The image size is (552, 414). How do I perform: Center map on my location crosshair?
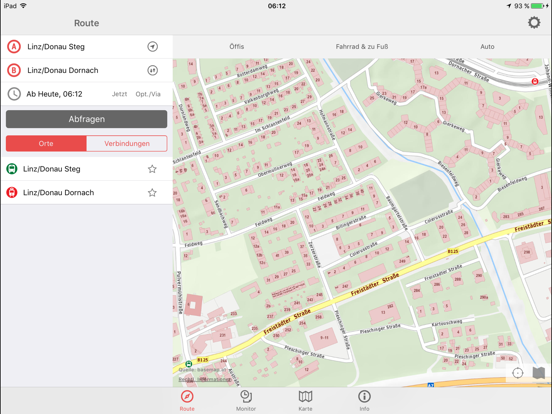coord(518,373)
